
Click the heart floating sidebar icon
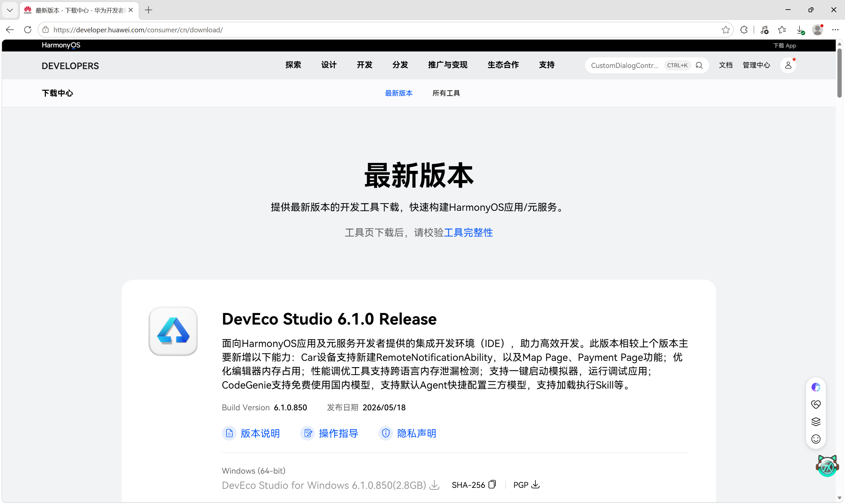click(816, 404)
